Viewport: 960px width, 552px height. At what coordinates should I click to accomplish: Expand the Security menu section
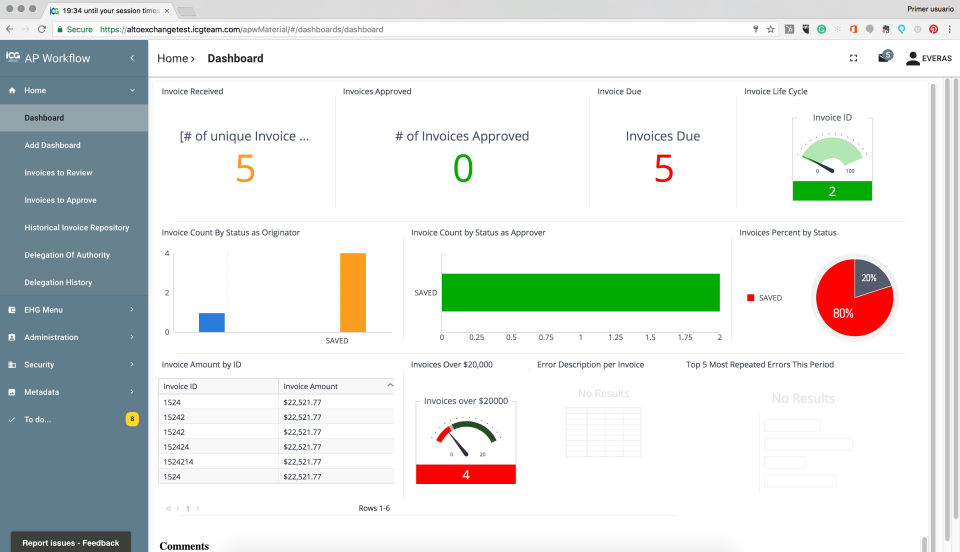tap(70, 365)
